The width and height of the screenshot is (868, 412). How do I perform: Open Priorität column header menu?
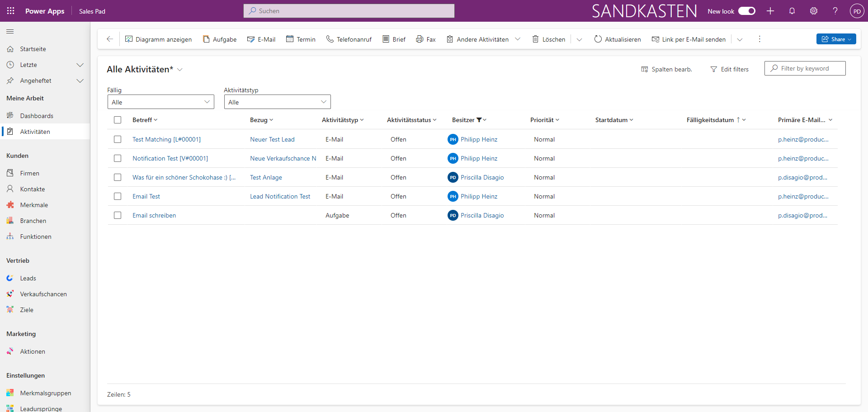(545, 120)
